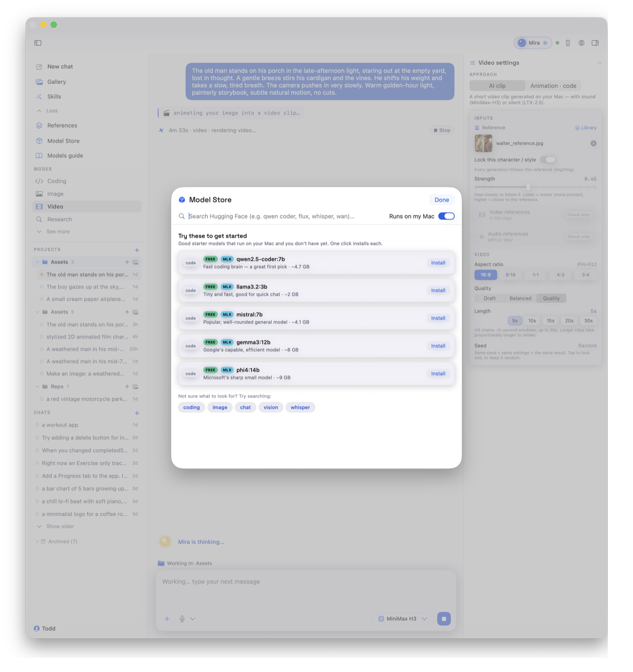The height and width of the screenshot is (672, 633).
Task: Collapse the Reps project folder
Action: [37, 386]
